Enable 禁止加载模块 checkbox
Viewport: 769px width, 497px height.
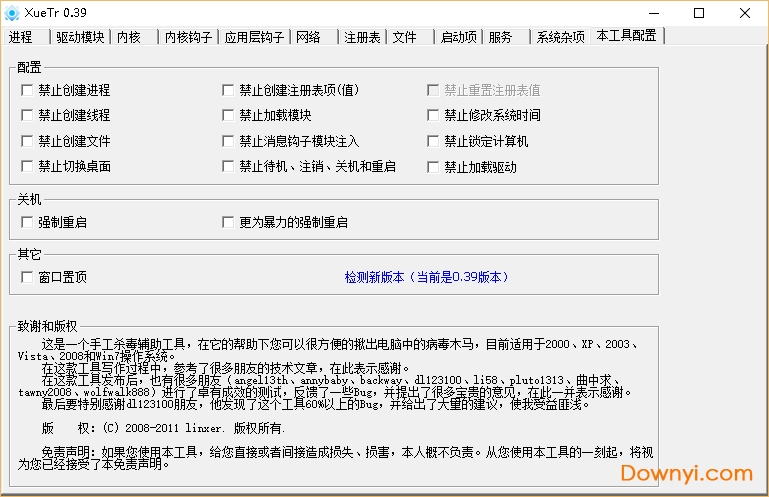229,116
